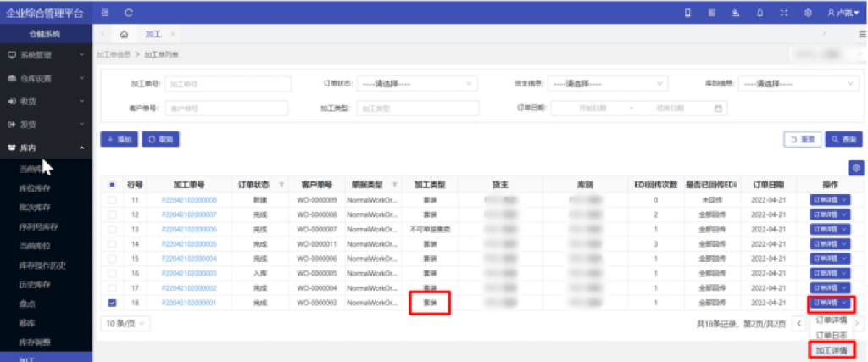This screenshot has height=362, width=868.
Task: Uncheck the checkbox for row 18
Action: click(113, 303)
